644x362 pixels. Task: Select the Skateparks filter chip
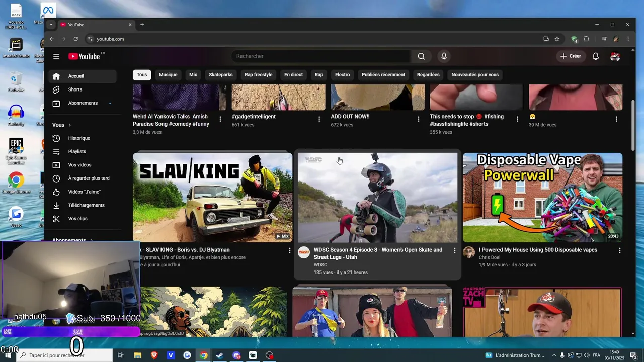pyautogui.click(x=221, y=75)
